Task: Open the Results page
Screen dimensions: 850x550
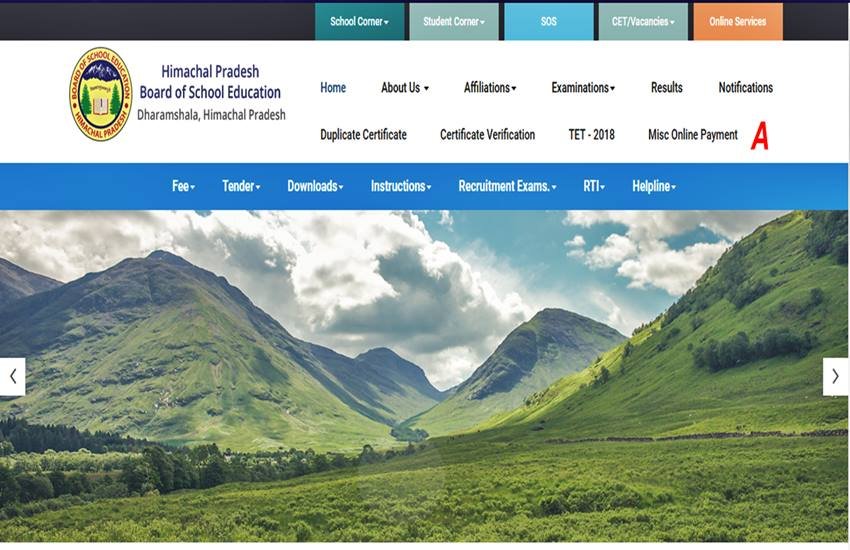Action: click(x=666, y=88)
